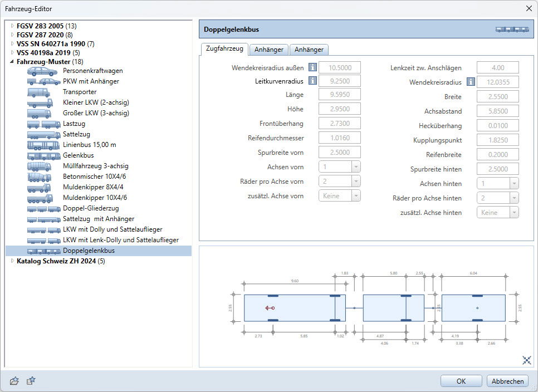The width and height of the screenshot is (538, 392).
Task: Click the add-to-favorites star icon
Action: coord(31,381)
